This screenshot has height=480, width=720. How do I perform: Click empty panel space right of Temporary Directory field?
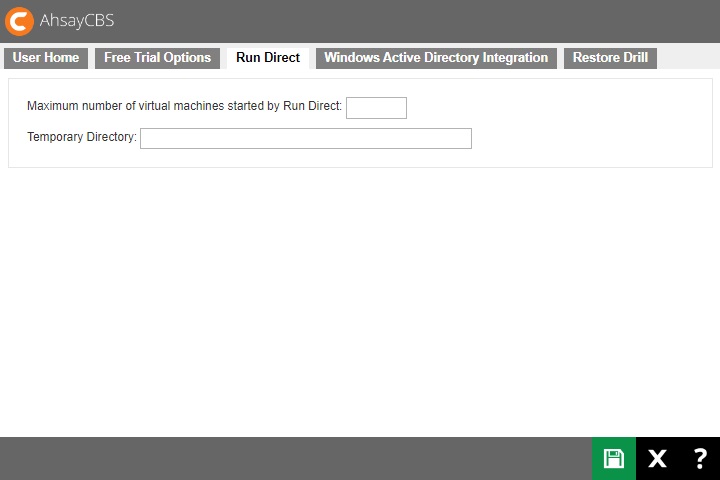(x=590, y=138)
